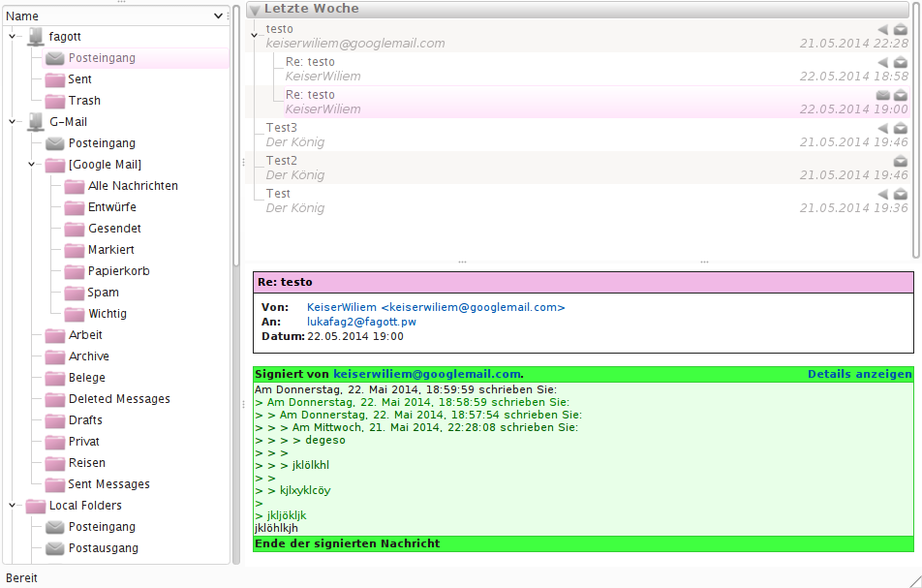Click the opened envelope icon on the Test2 row
This screenshot has height=588, width=922.
point(901,161)
